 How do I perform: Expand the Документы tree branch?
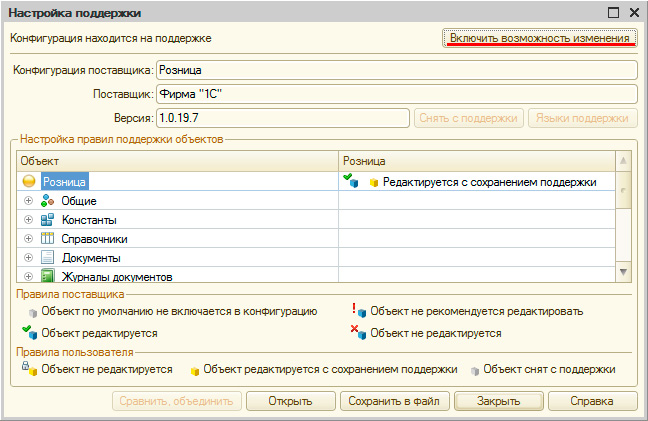[29, 258]
